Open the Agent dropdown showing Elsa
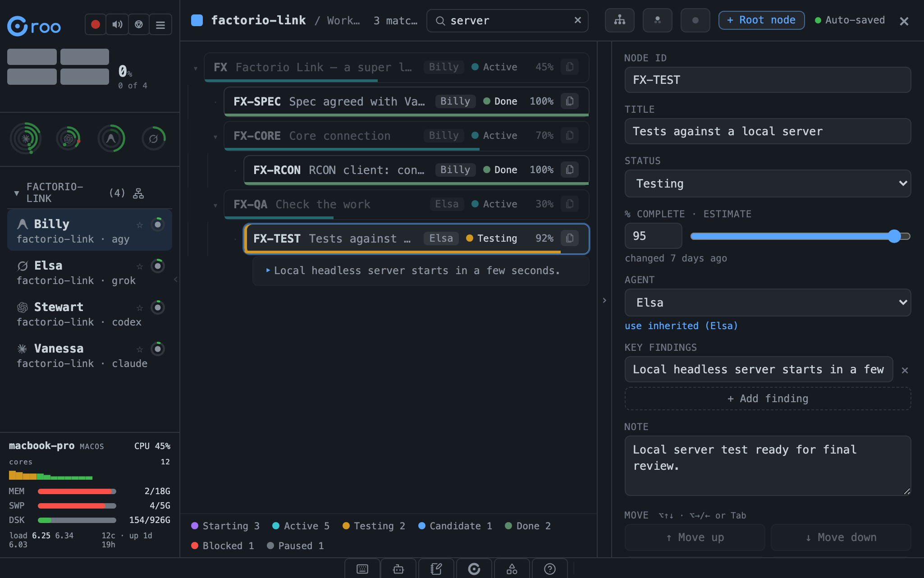This screenshot has width=924, height=578. [x=768, y=303]
